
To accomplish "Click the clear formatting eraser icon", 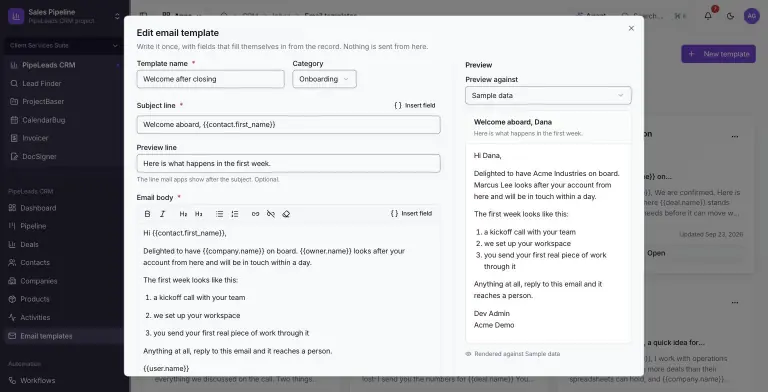I will coord(286,214).
